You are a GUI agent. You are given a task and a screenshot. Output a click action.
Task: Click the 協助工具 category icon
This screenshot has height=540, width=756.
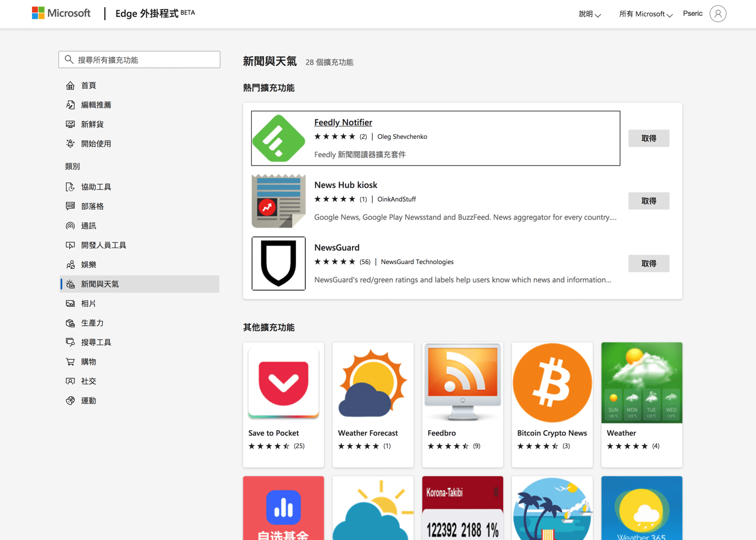[70, 187]
